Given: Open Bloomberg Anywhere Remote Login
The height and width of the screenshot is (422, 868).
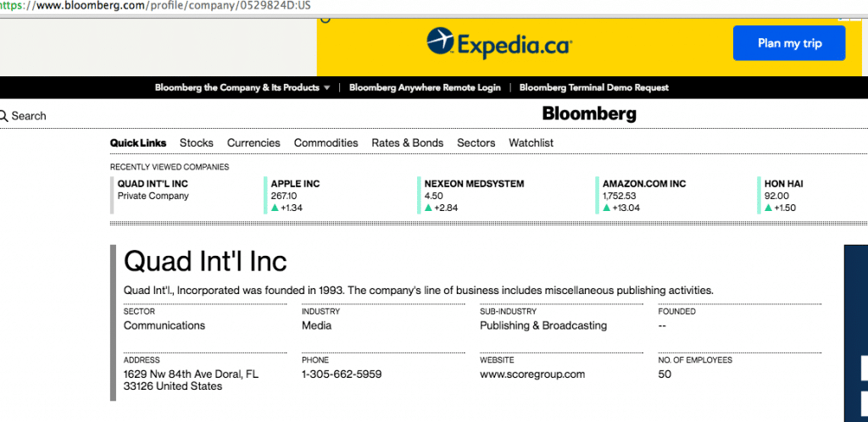Looking at the screenshot, I should click(x=425, y=87).
